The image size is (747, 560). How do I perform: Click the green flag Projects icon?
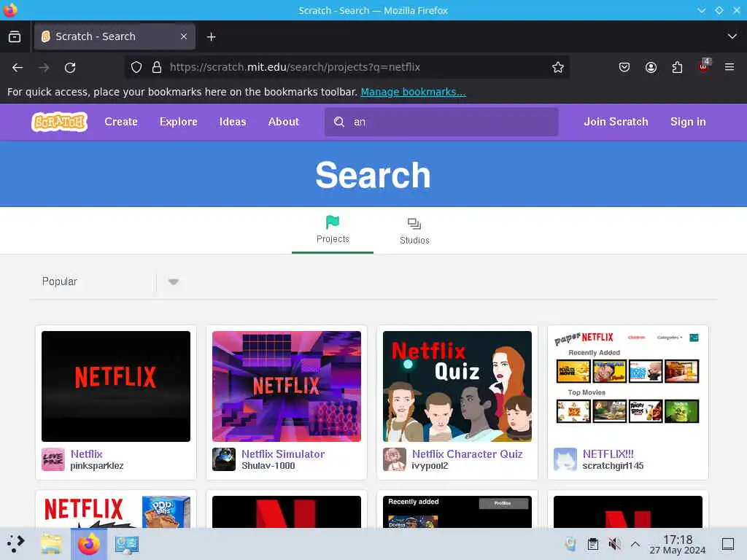tap(333, 222)
